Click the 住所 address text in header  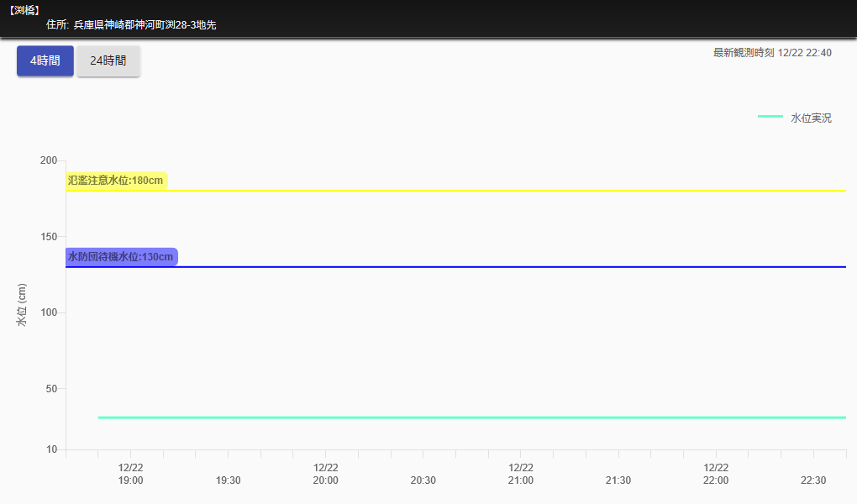[x=131, y=25]
